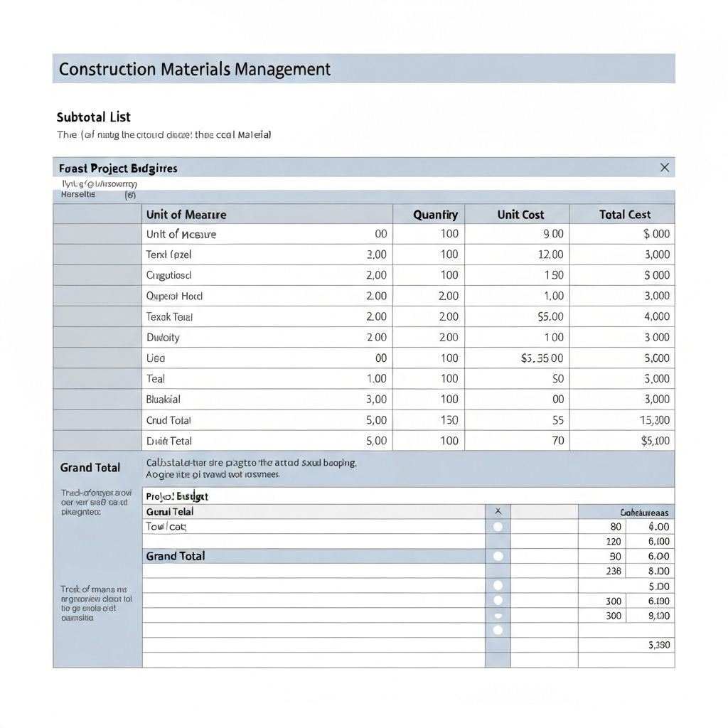The width and height of the screenshot is (728, 728).
Task: Expand the chevron in the 300 row
Action: 498,616
